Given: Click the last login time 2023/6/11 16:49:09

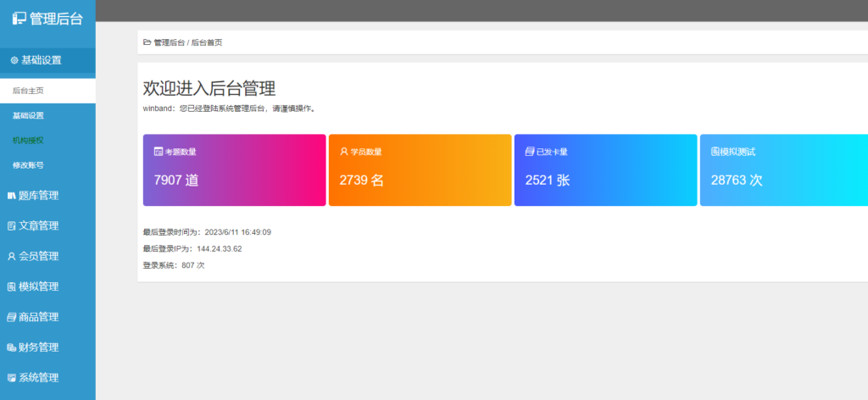Looking at the screenshot, I should click(238, 232).
